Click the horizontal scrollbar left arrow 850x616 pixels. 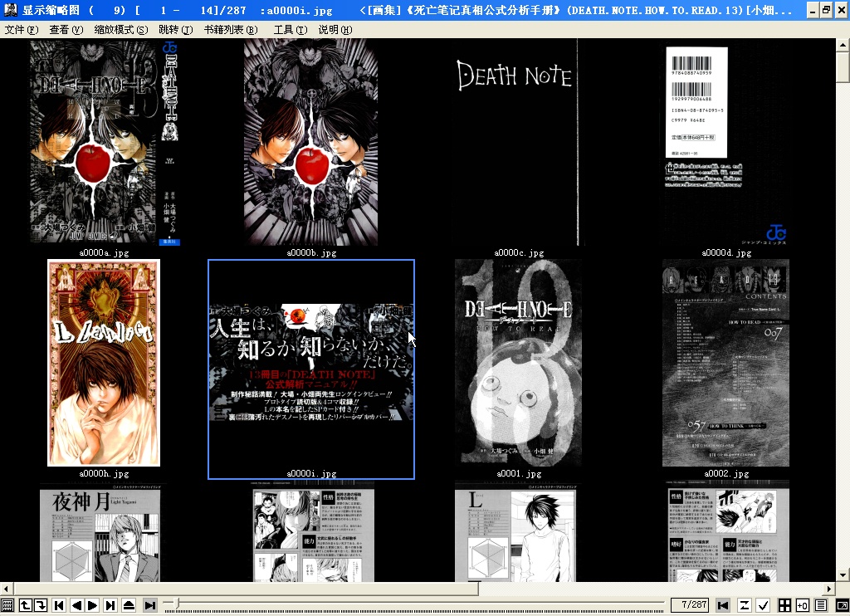(x=6, y=589)
